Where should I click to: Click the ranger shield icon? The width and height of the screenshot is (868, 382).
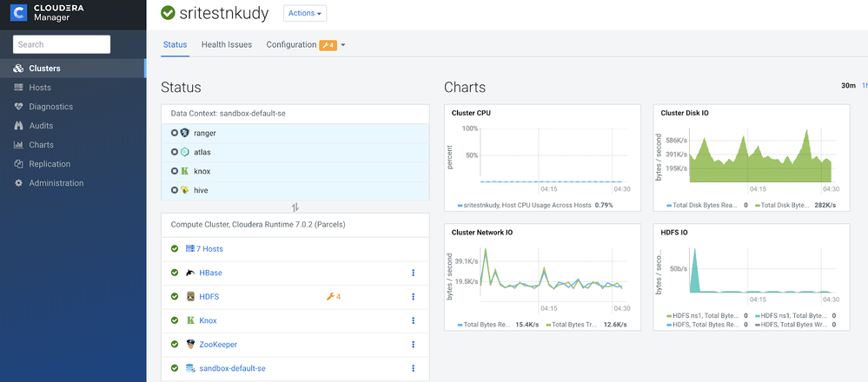[x=184, y=133]
